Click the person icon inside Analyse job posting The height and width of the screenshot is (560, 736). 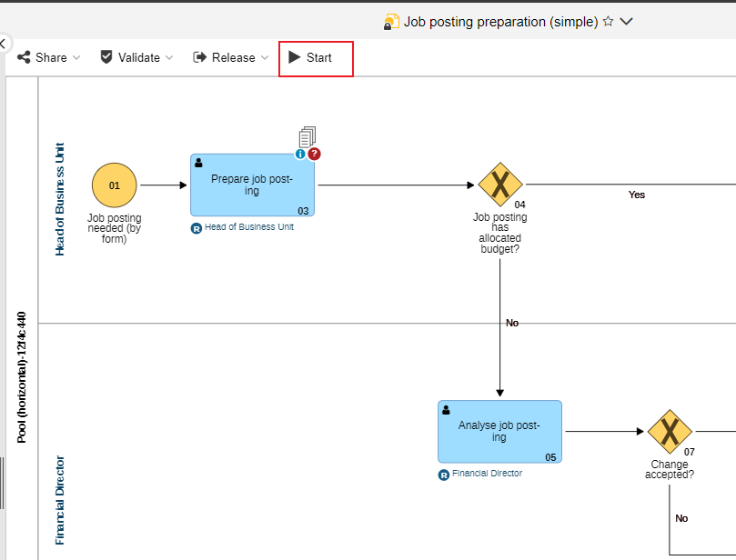[445, 409]
